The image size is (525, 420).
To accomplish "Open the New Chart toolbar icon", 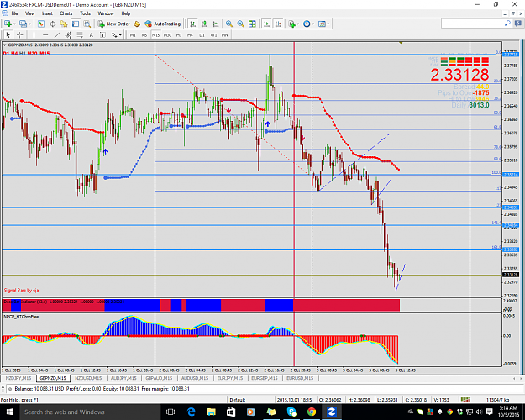I will 8,24.
